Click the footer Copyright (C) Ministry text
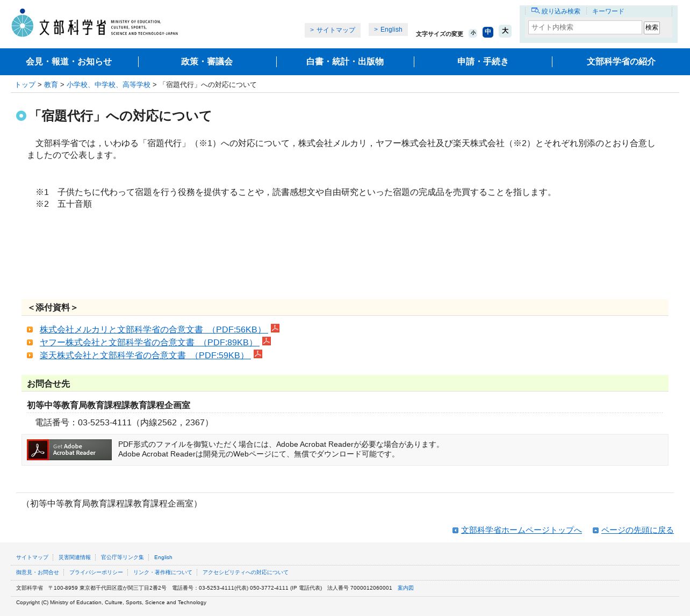This screenshot has height=616, width=690. pyautogui.click(x=111, y=603)
